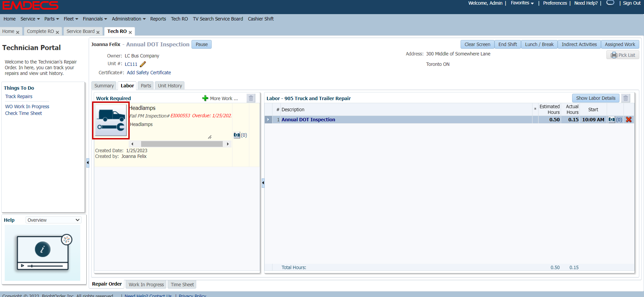This screenshot has width=644, height=297.
Task: Open WO Work In Progress link
Action: pyautogui.click(x=27, y=107)
